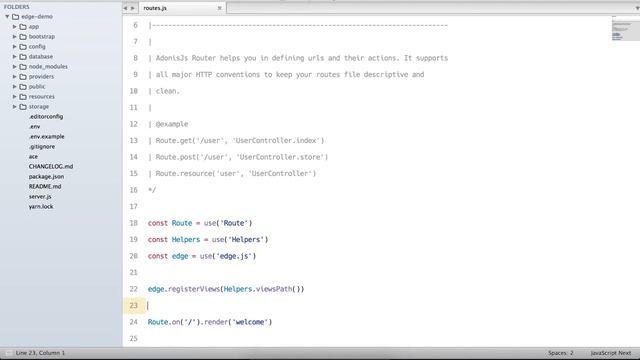The width and height of the screenshot is (640, 360).
Task: Click the public folder icon
Action: tap(23, 87)
